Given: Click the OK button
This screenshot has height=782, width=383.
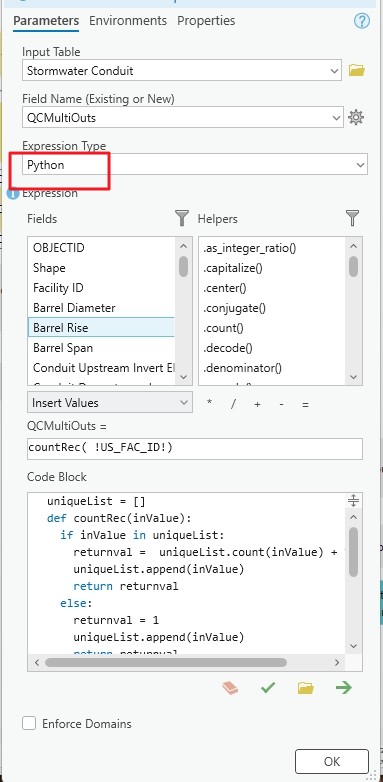Looking at the screenshot, I should (332, 762).
